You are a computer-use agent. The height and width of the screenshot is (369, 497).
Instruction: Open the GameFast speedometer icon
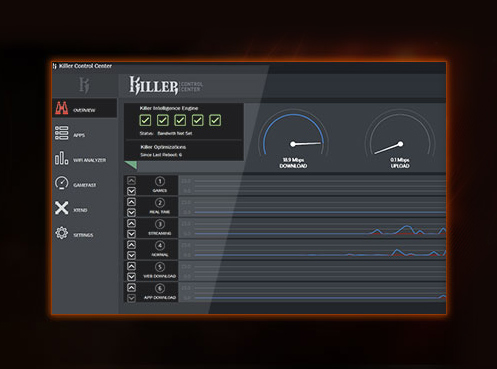point(62,183)
